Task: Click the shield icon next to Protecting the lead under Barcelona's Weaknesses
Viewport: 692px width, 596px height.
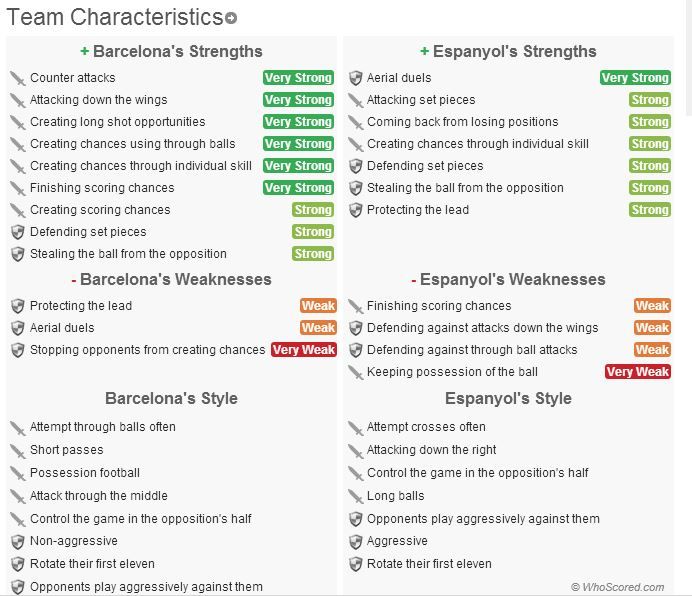Action: (17, 306)
